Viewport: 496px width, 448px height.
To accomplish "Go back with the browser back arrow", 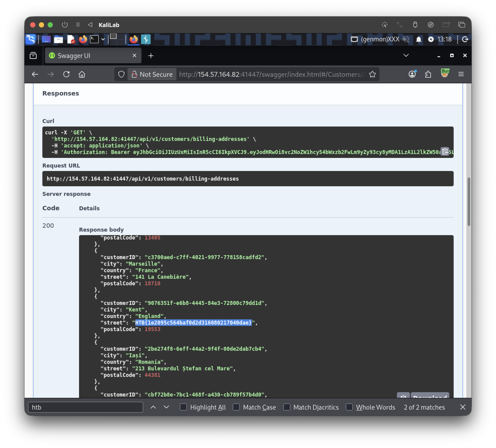I will (x=35, y=74).
